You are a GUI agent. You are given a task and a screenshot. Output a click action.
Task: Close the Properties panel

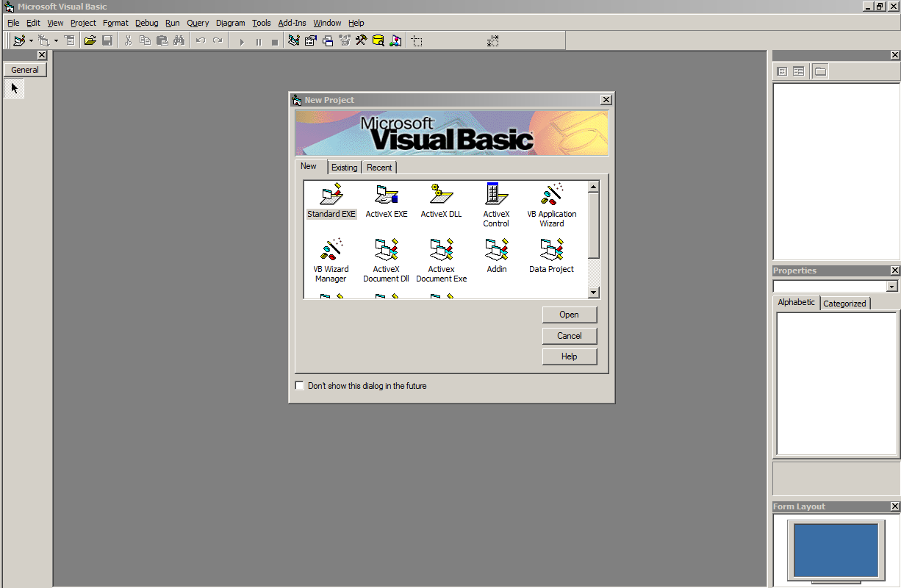point(894,270)
